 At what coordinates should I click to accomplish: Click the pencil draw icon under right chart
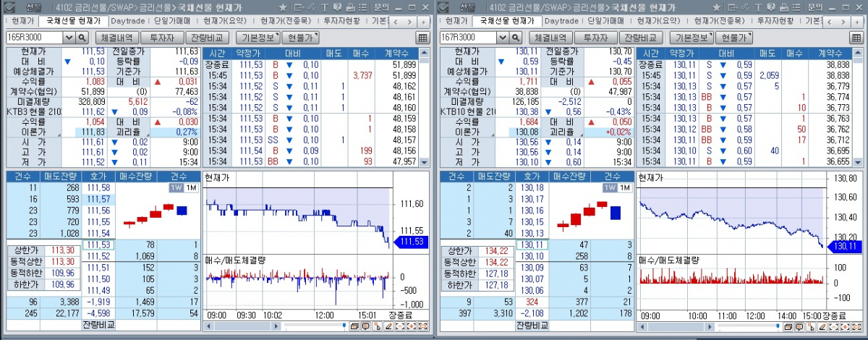click(x=822, y=326)
